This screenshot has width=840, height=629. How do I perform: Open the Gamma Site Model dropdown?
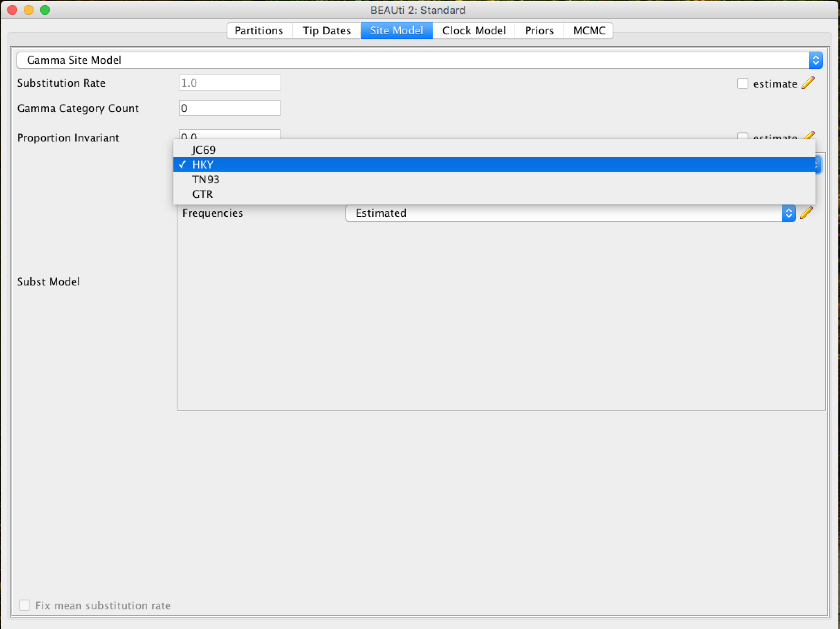[x=420, y=60]
